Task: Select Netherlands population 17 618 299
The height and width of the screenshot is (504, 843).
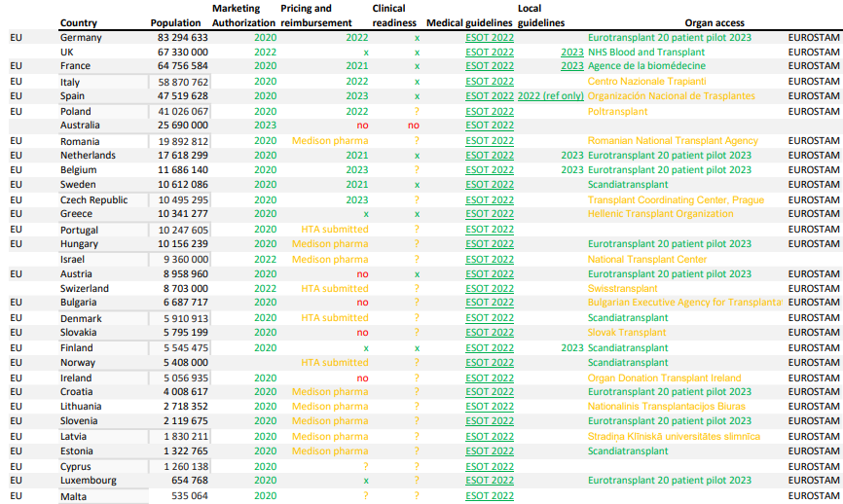Action: (x=183, y=156)
